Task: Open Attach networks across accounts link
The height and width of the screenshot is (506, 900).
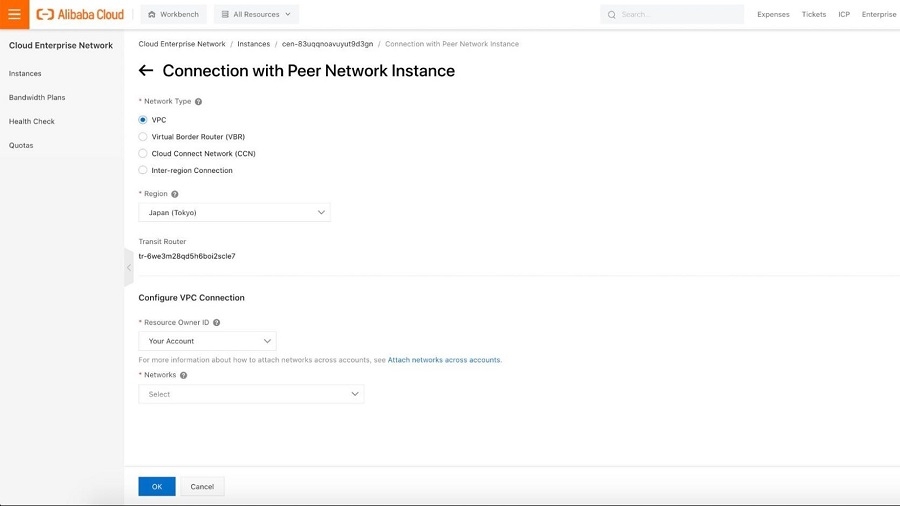Action: pyautogui.click(x=444, y=360)
